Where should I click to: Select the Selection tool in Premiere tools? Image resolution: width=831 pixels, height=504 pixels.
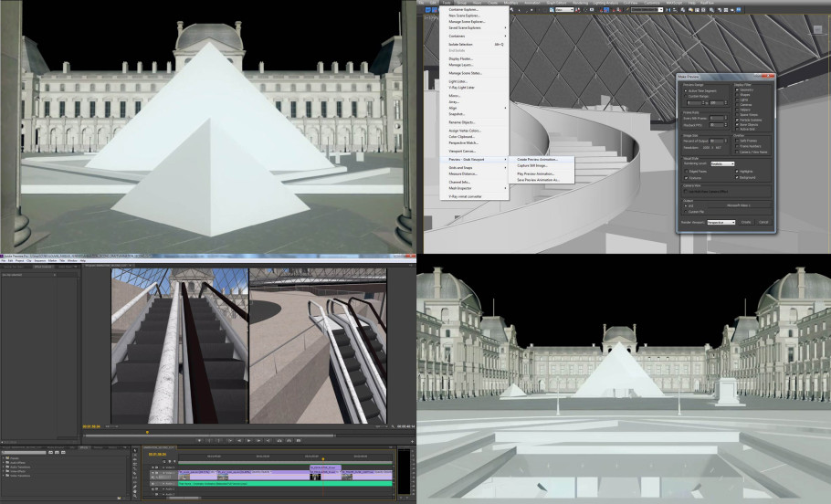135,450
